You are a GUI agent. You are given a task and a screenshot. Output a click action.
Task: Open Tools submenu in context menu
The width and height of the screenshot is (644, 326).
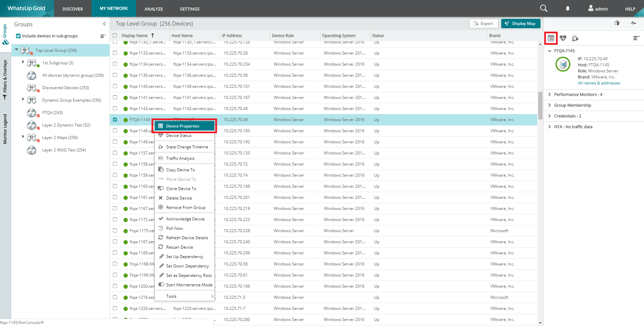tap(184, 296)
